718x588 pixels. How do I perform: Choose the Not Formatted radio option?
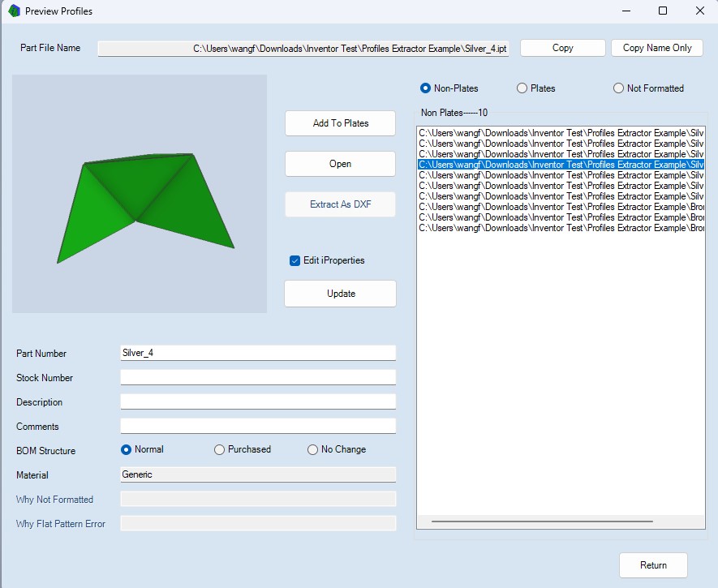[648, 88]
